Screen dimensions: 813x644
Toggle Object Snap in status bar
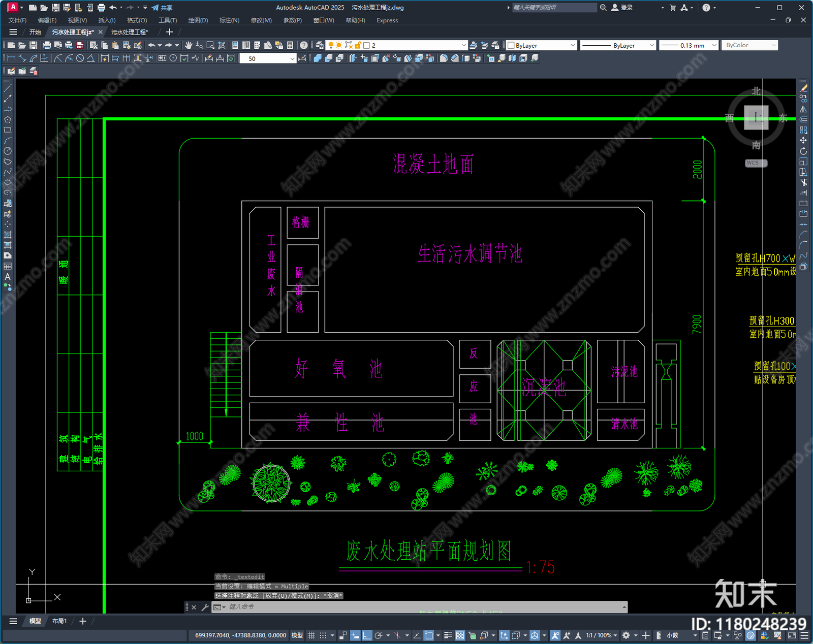pyautogui.click(x=429, y=635)
